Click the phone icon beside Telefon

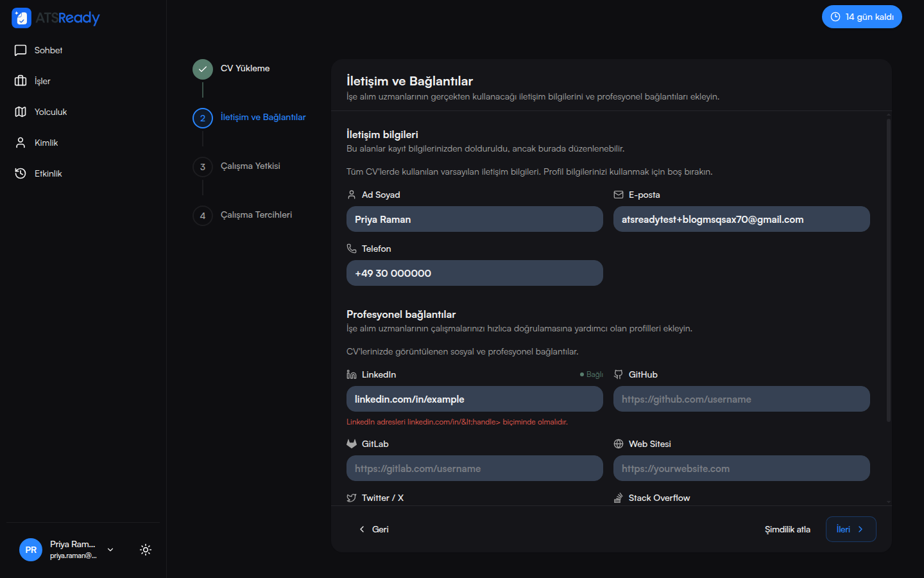point(352,249)
